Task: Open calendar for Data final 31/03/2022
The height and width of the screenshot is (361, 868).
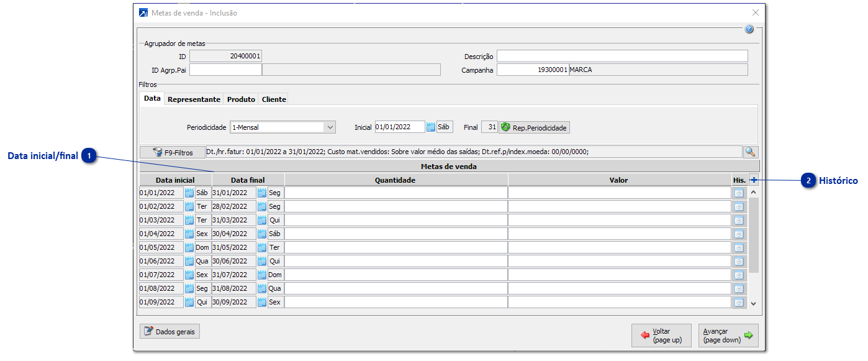Action: click(262, 220)
